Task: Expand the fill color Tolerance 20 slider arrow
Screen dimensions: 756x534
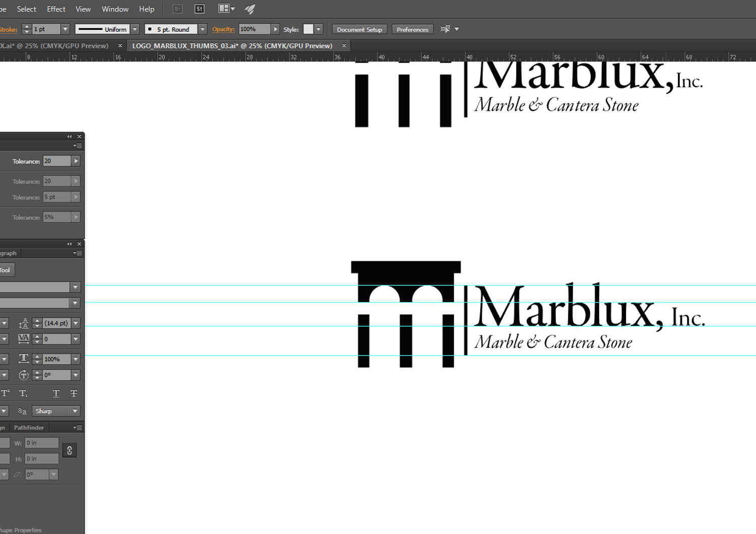Action: click(x=76, y=161)
